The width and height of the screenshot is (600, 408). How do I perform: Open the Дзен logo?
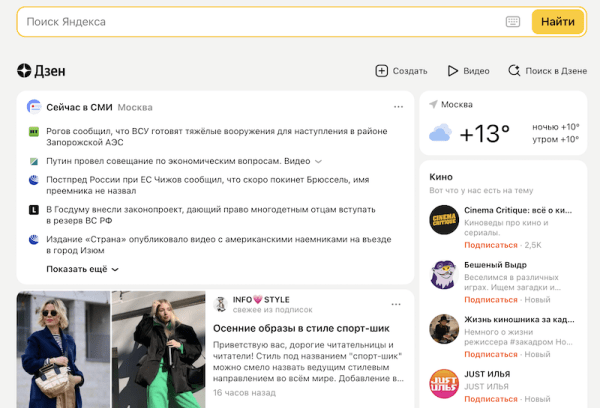tap(41, 71)
